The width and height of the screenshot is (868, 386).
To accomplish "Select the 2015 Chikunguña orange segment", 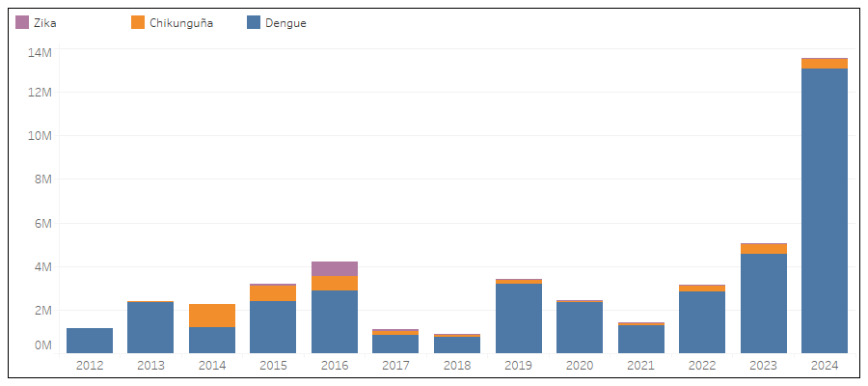I will click(x=273, y=293).
